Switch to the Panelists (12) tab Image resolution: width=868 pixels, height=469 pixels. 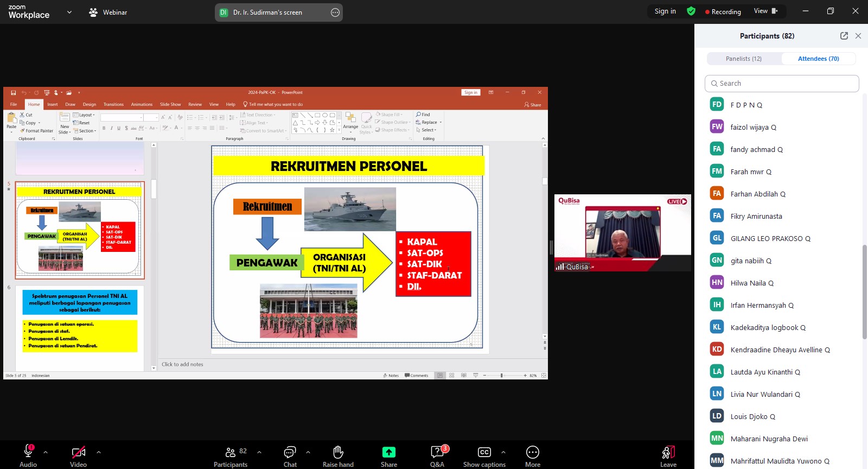click(x=743, y=59)
